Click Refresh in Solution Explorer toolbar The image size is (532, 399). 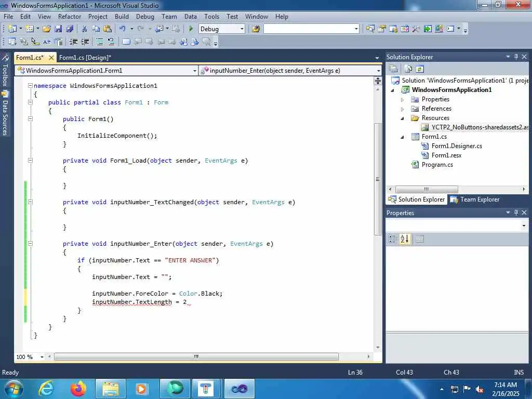point(420,69)
